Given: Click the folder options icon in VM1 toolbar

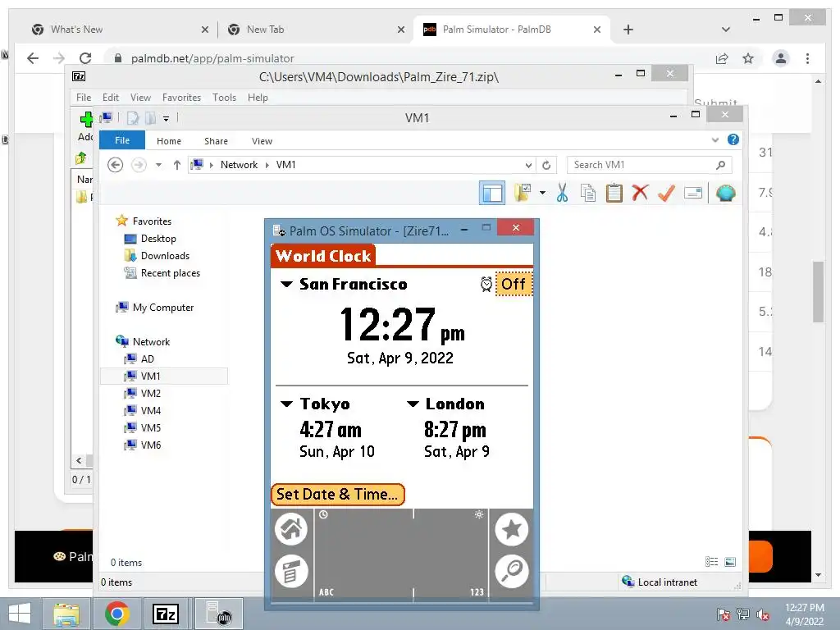Looking at the screenshot, I should tap(523, 193).
